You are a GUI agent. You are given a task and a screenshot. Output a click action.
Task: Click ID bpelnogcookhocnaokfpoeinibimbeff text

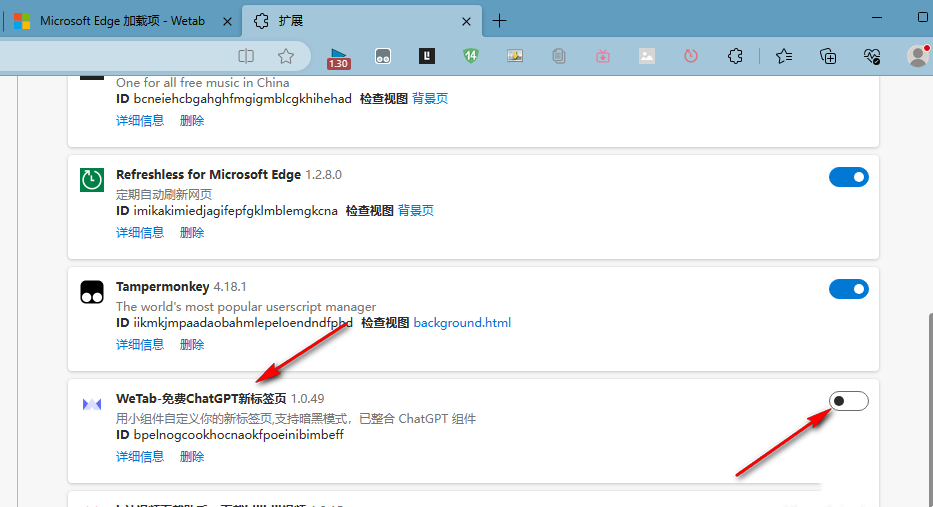point(230,435)
